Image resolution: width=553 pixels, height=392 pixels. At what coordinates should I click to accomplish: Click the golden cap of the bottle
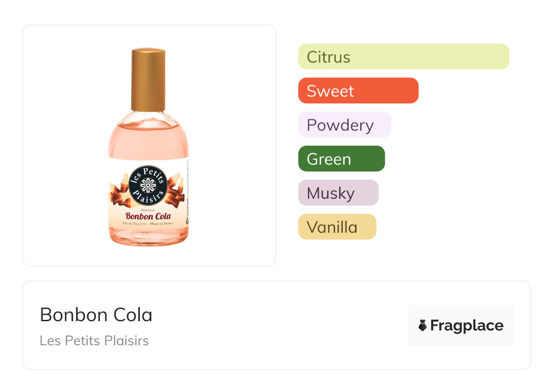click(148, 80)
